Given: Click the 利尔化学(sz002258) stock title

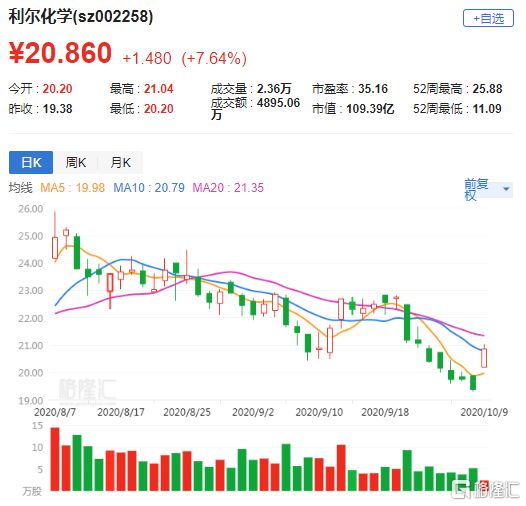Looking at the screenshot, I should coord(81,16).
